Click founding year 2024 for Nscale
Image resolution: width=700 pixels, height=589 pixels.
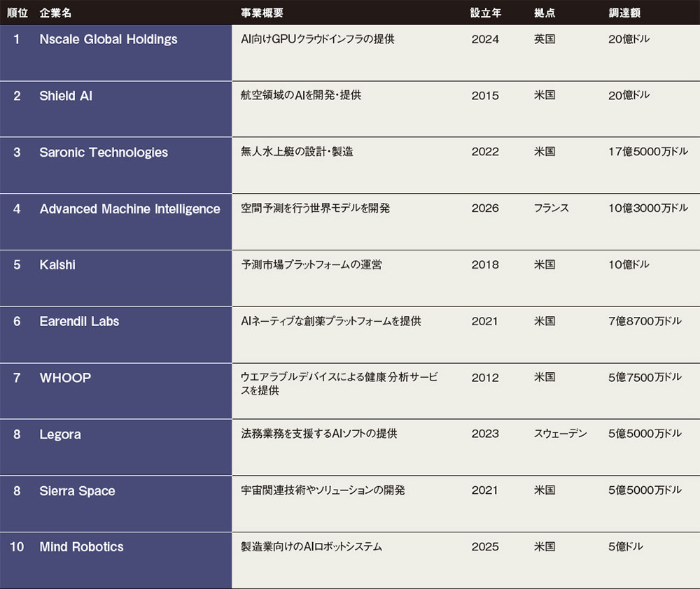point(485,39)
